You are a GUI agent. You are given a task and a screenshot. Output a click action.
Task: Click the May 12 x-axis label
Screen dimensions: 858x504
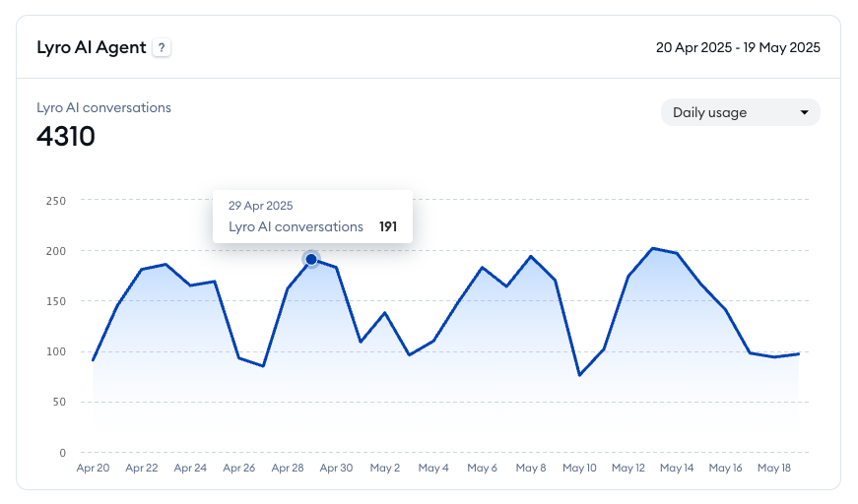(628, 468)
